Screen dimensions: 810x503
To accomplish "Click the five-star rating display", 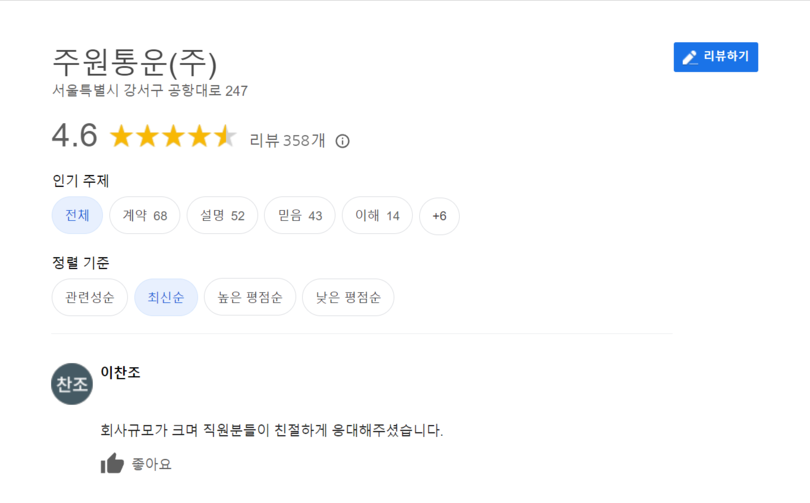I will [173, 137].
